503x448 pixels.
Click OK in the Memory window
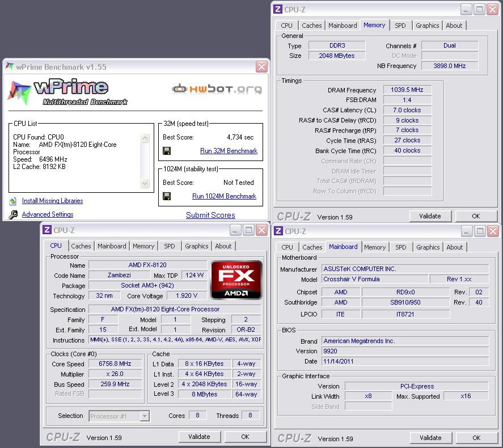476,216
